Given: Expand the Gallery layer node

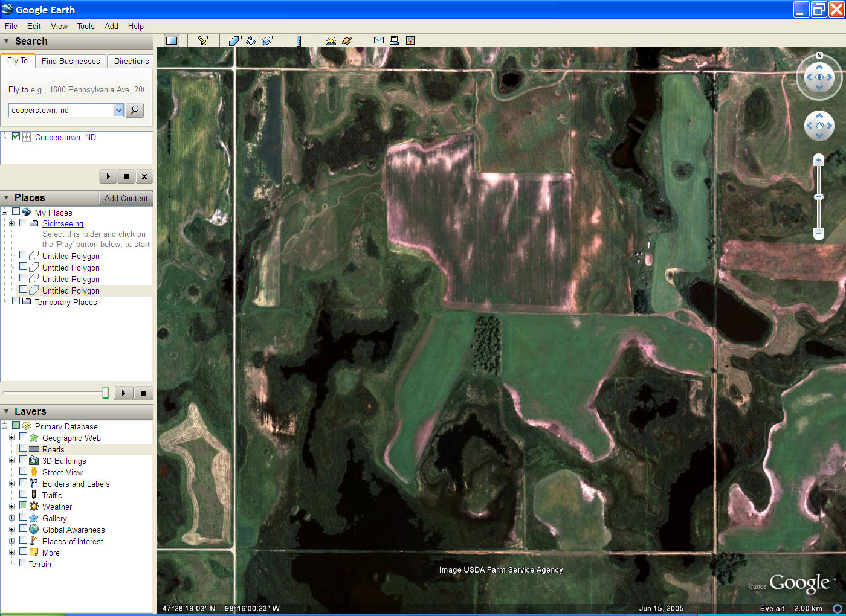Looking at the screenshot, I should tap(11, 518).
